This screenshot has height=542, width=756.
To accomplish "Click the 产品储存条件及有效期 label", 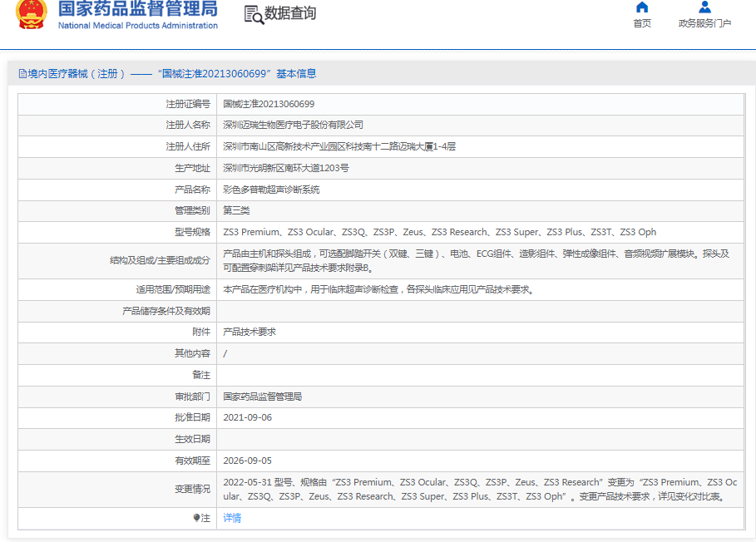I will click(x=166, y=311).
